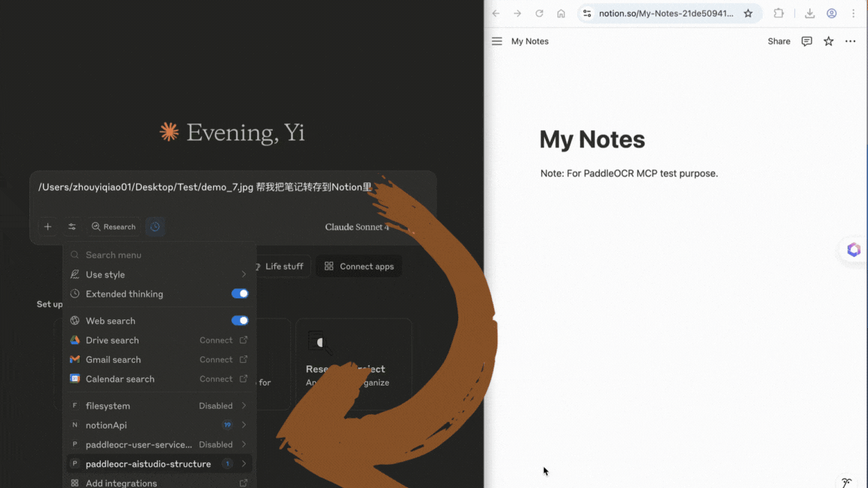Open browser extensions puzzle icon

point(778,14)
